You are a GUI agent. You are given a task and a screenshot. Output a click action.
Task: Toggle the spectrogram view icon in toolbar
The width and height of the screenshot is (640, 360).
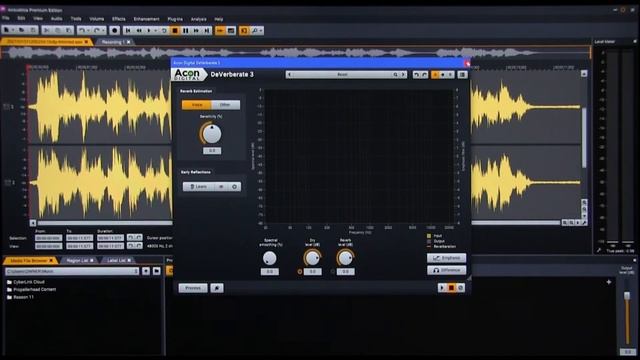tap(231, 31)
